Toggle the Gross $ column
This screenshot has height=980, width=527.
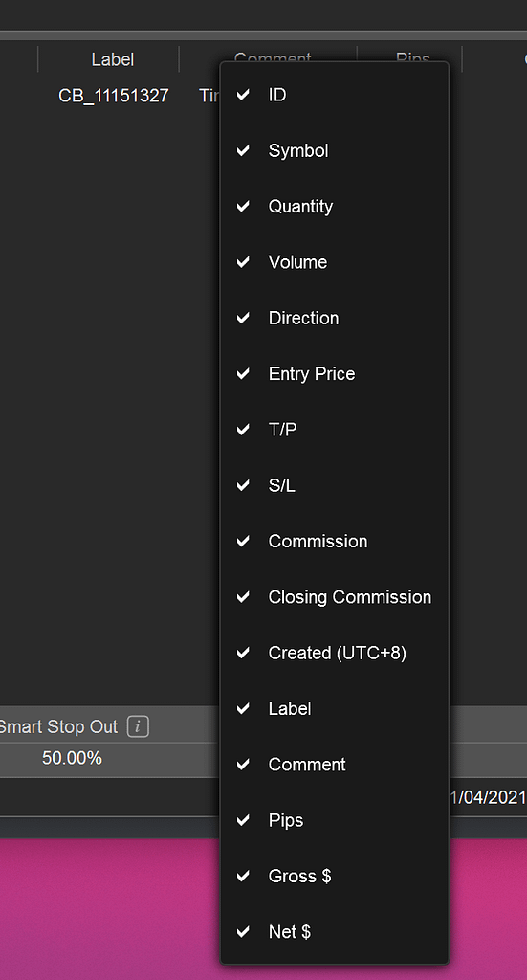point(334,877)
